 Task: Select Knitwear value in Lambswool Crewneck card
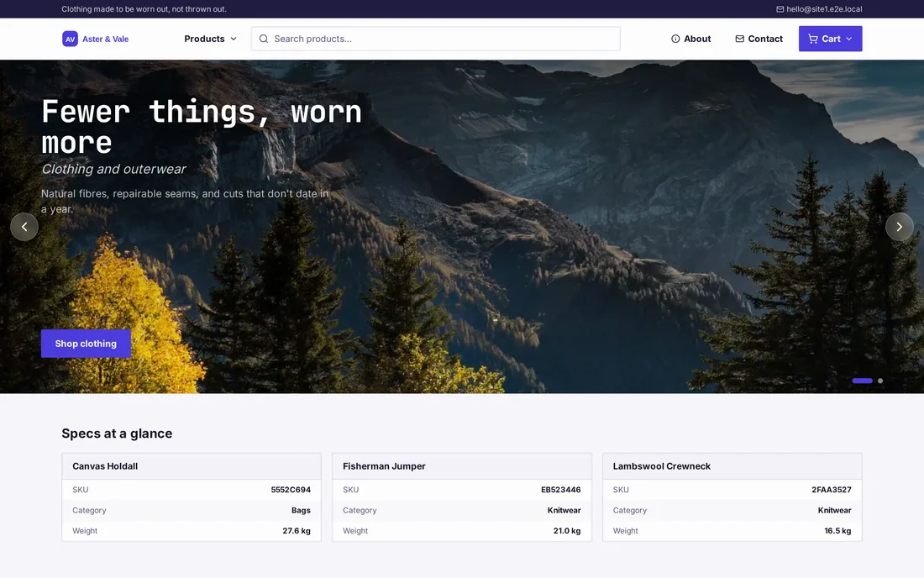[834, 510]
